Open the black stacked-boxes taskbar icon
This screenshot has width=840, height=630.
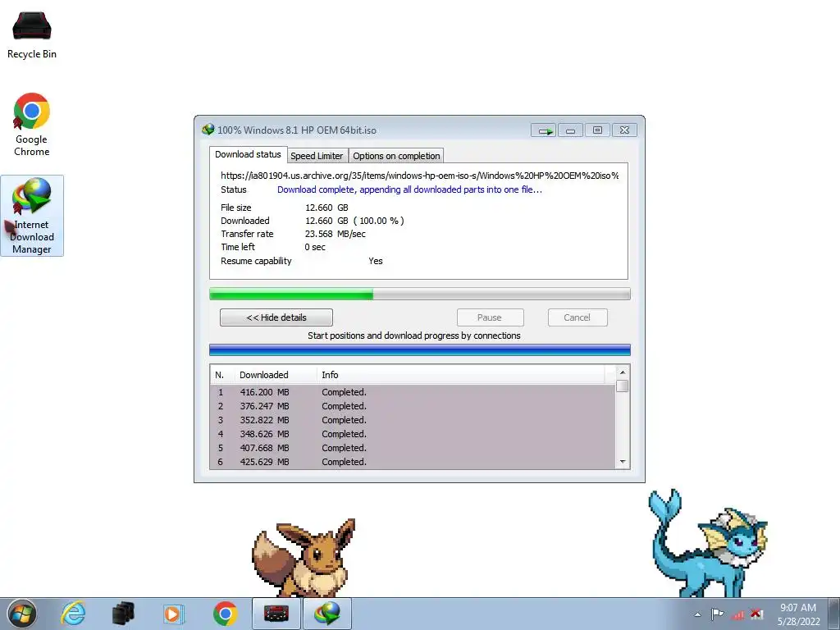[x=123, y=614]
